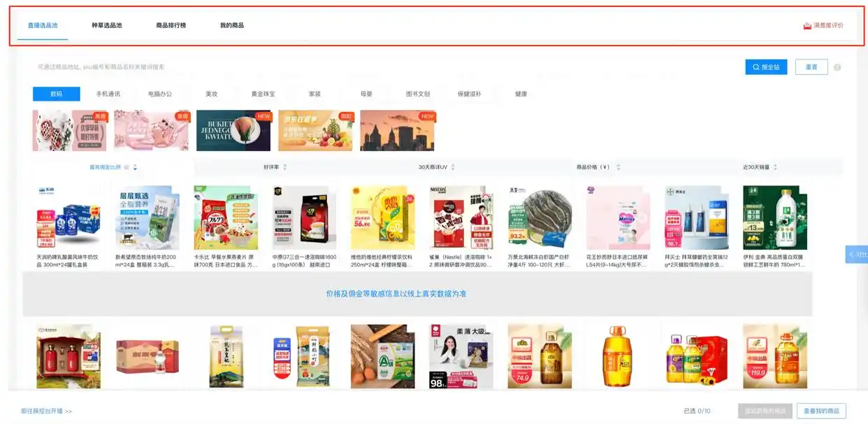The height and width of the screenshot is (424, 868).
Task: Click the 重置 reset button
Action: [x=811, y=67]
